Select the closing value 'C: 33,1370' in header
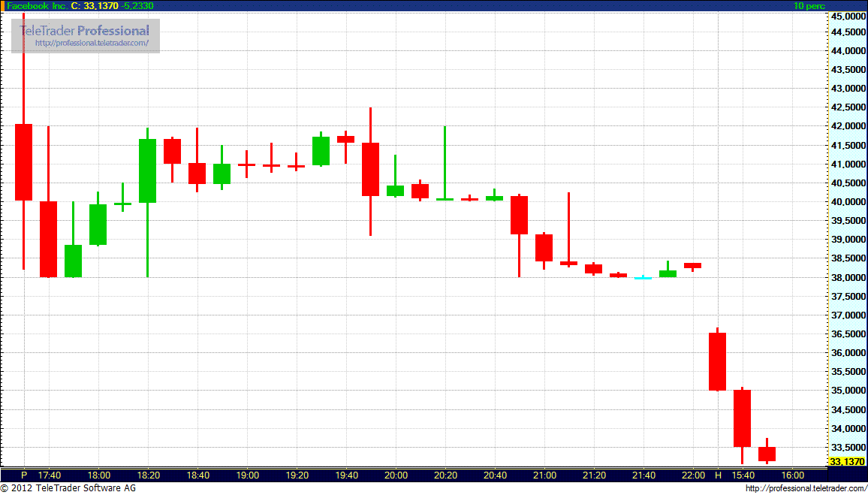The image size is (868, 495). click(95, 6)
